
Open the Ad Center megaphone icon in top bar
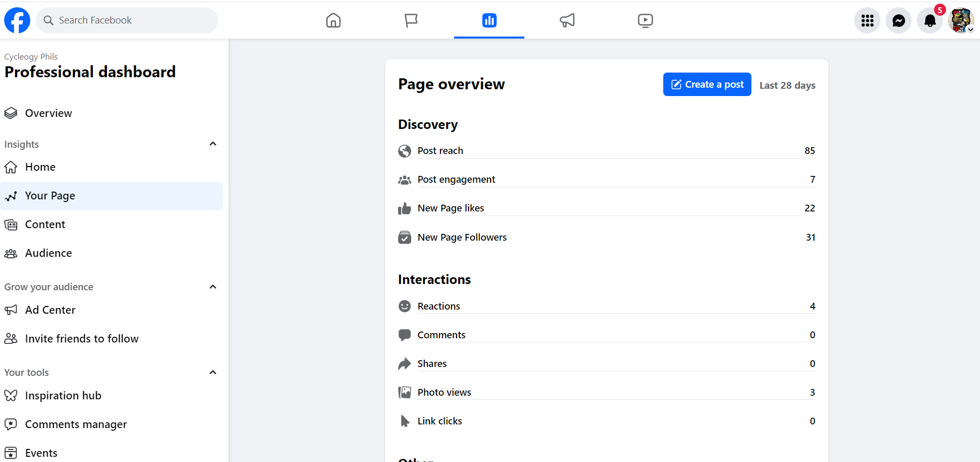pos(567,20)
